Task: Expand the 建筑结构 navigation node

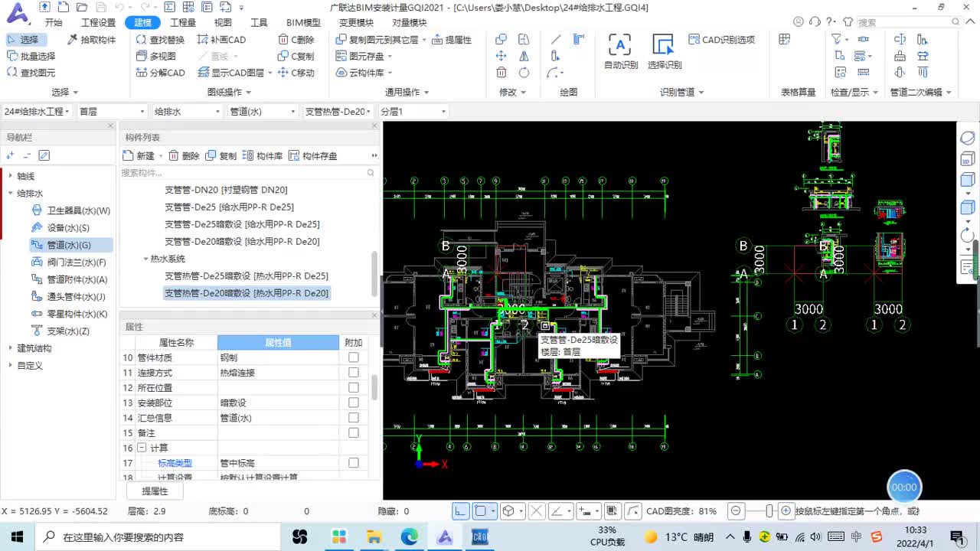Action: (11, 348)
